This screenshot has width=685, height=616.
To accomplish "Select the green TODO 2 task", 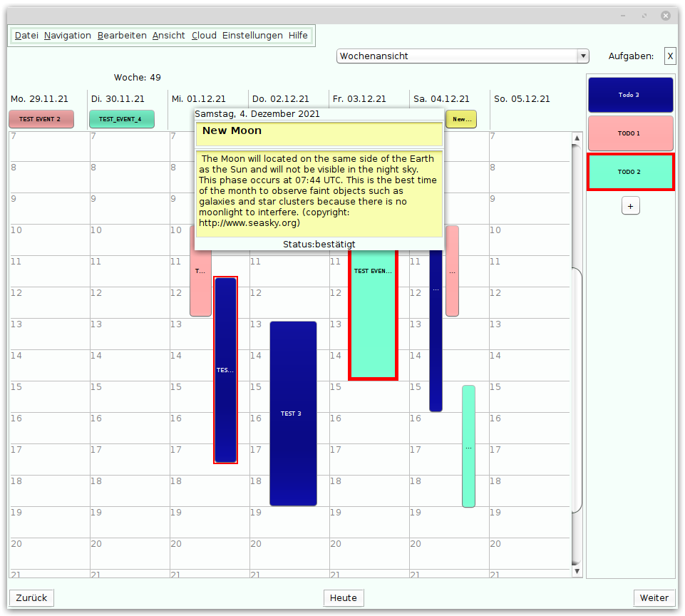I will click(630, 172).
